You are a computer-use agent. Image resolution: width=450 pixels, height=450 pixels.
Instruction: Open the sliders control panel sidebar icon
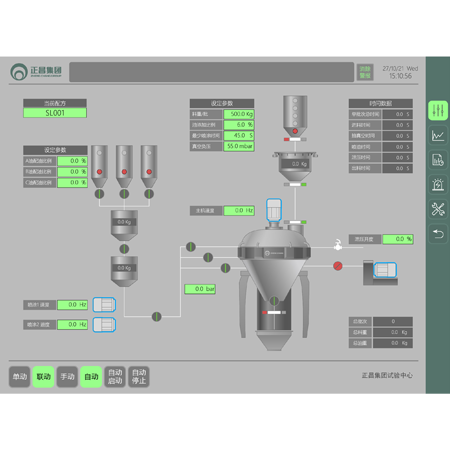[x=438, y=110]
